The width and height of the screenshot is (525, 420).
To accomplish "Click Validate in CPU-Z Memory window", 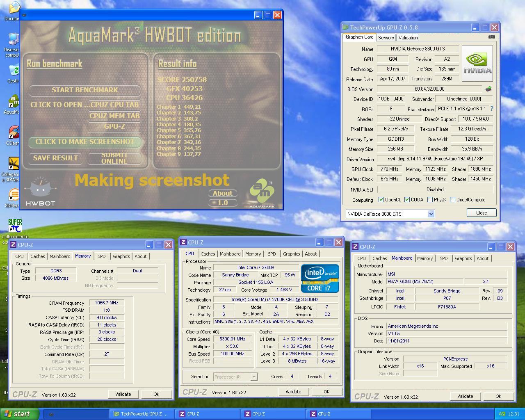I will pyautogui.click(x=123, y=394).
